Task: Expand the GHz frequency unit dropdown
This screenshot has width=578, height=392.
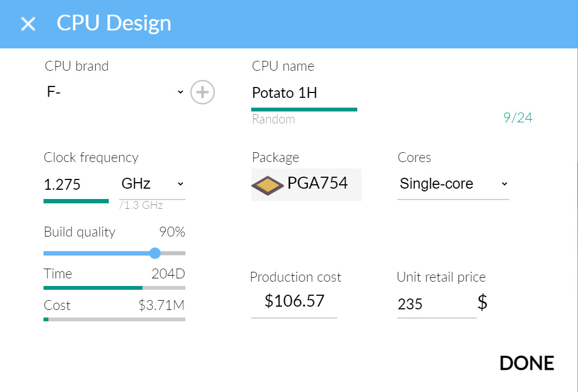Action: 152,184
